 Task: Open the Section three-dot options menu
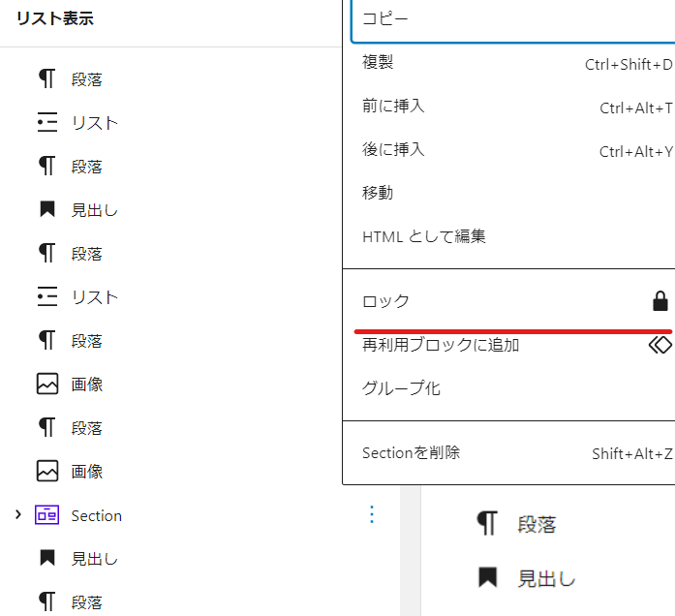coord(372,515)
